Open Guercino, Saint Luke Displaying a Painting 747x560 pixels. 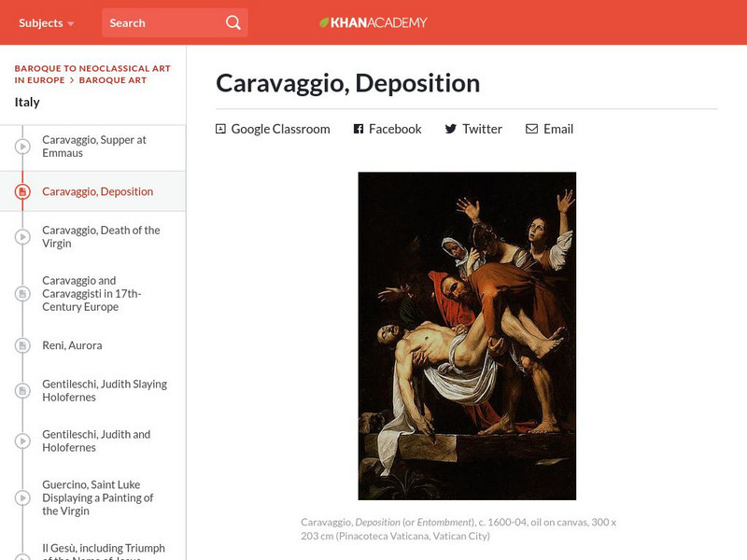pos(98,497)
